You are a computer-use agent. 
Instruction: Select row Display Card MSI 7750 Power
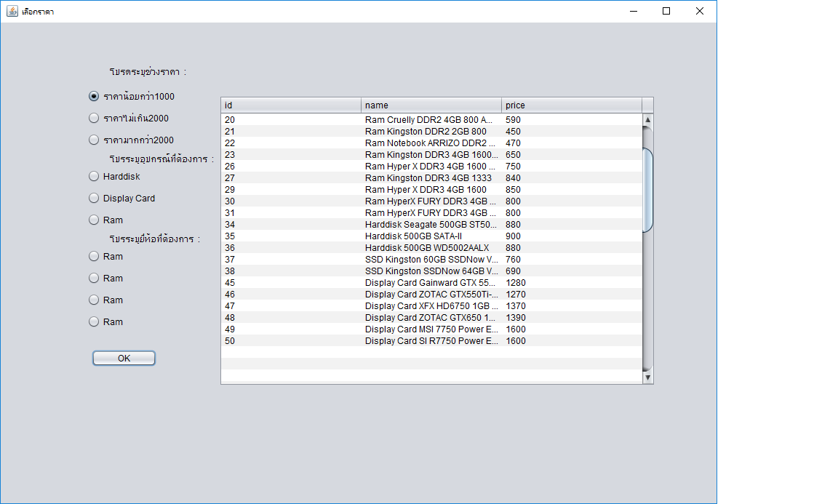tap(431, 329)
